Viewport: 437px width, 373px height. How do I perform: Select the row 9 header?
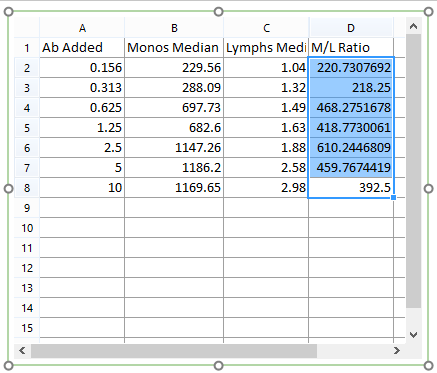coord(27,208)
